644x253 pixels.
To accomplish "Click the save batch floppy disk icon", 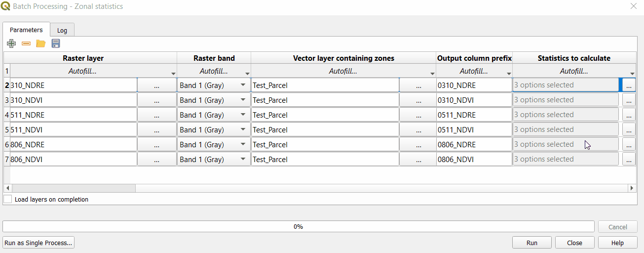I will [x=56, y=43].
